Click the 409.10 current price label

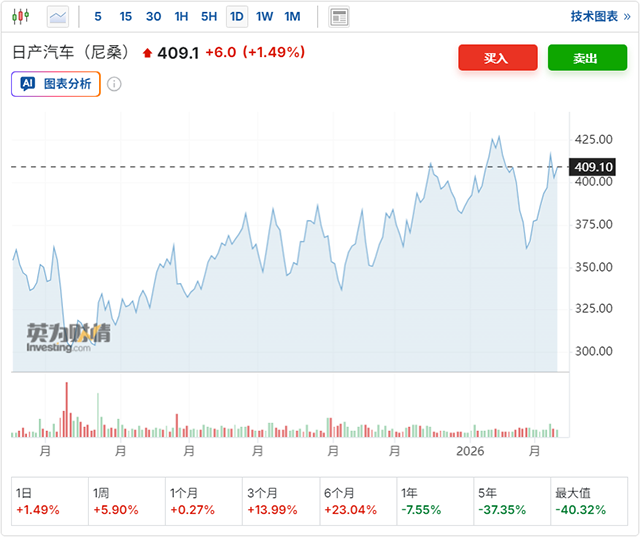click(594, 167)
